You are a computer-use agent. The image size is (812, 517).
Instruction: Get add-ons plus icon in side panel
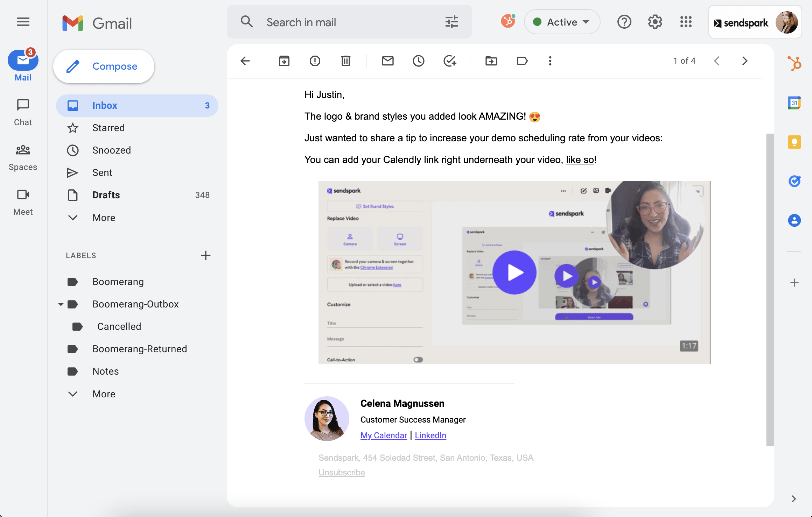click(x=794, y=283)
